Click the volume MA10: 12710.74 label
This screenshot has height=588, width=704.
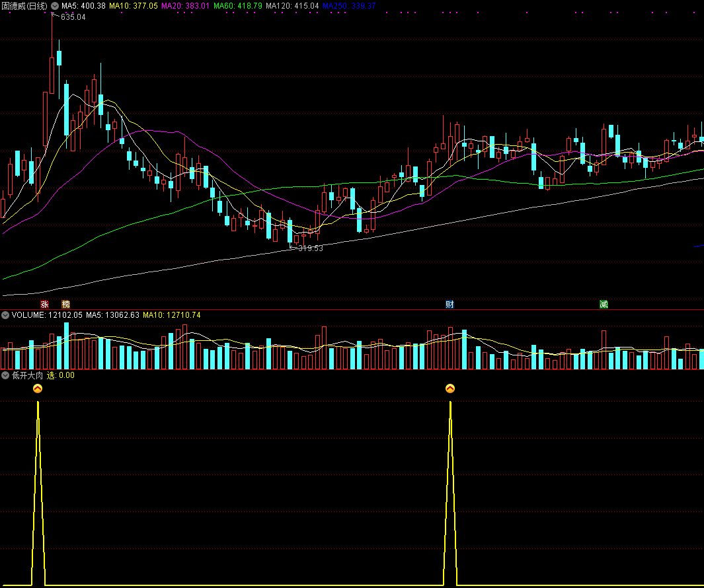click(171, 315)
